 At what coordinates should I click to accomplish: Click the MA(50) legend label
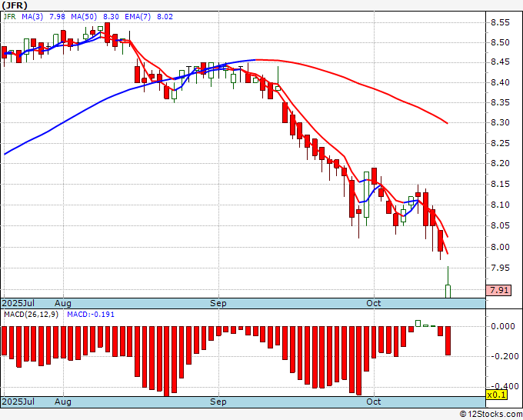point(84,16)
